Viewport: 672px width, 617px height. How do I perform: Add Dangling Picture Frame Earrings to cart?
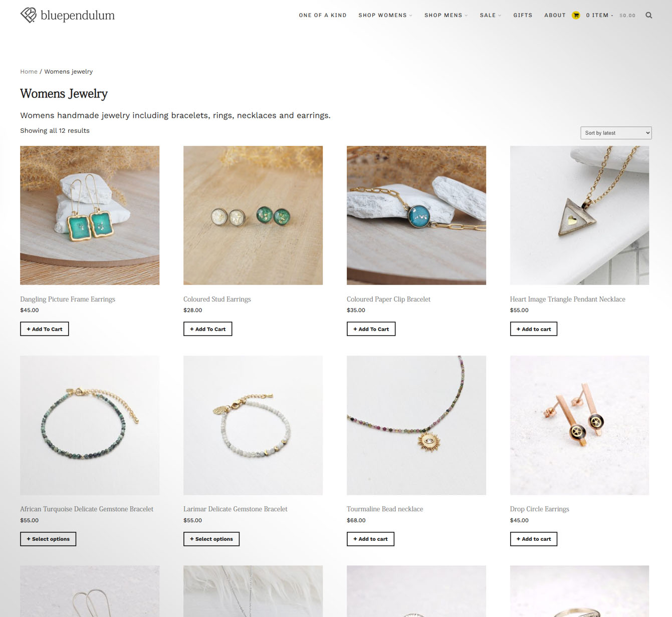pyautogui.click(x=45, y=329)
